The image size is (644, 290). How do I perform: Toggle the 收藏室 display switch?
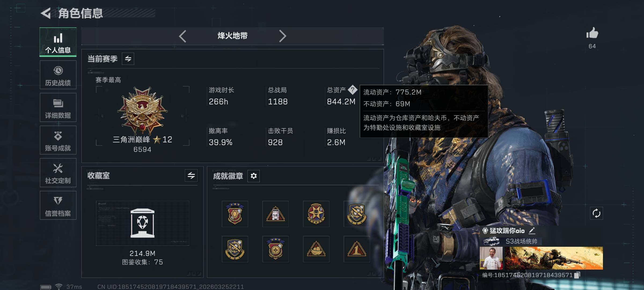tap(191, 176)
